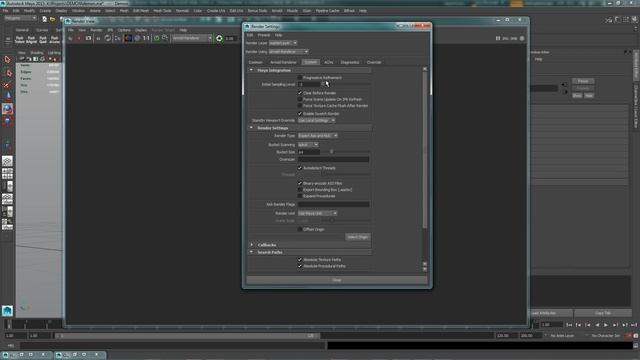Toggle Force Scene Update On IPR Refresh checkbox
The image size is (640, 360).
300,99
